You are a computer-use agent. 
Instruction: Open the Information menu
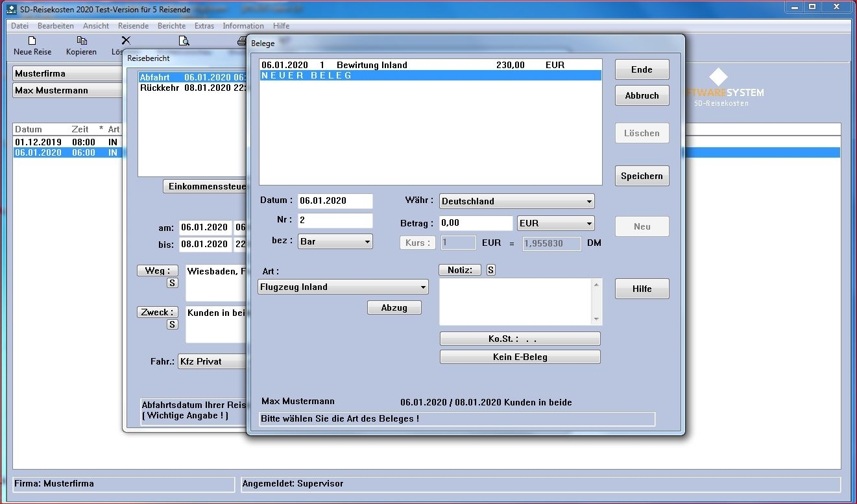click(x=243, y=26)
